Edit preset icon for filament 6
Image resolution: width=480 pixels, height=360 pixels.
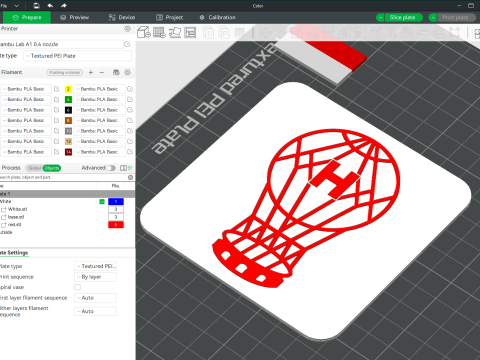130,110
